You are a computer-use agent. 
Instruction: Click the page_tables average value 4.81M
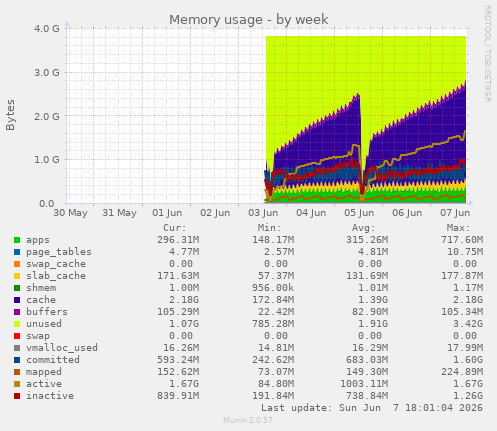(373, 252)
